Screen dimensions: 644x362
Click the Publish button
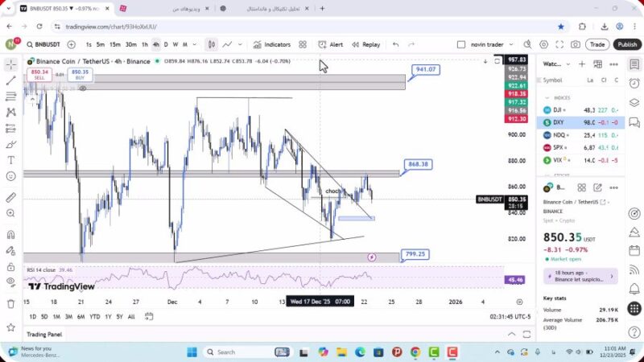coord(626,44)
